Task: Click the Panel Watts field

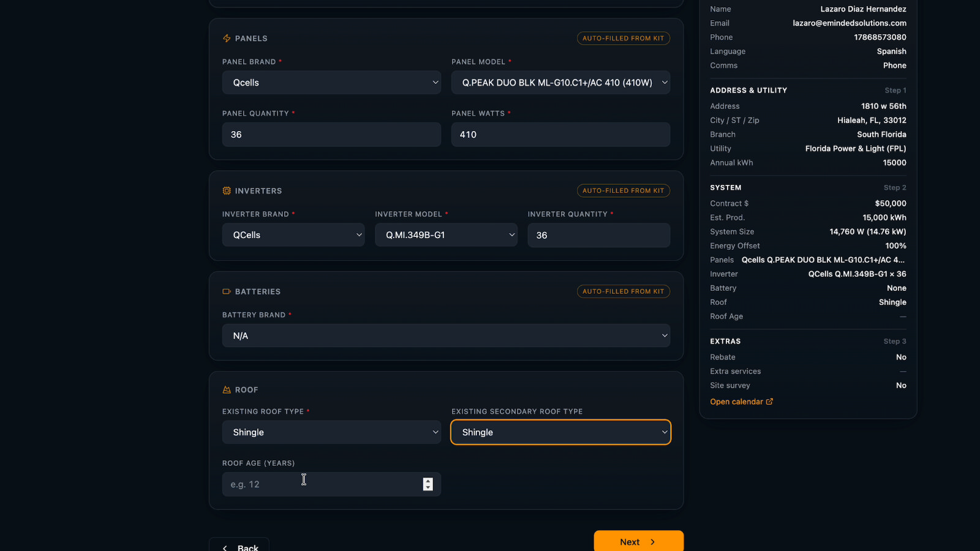Action: [560, 135]
